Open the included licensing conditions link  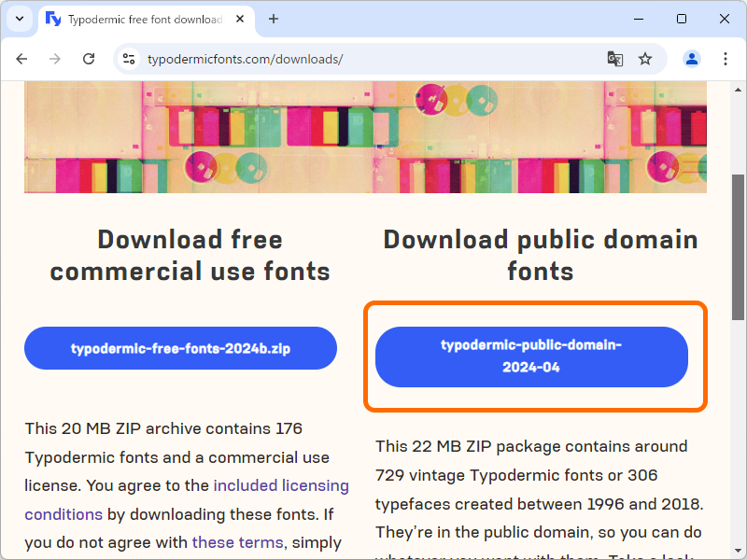[281, 485]
